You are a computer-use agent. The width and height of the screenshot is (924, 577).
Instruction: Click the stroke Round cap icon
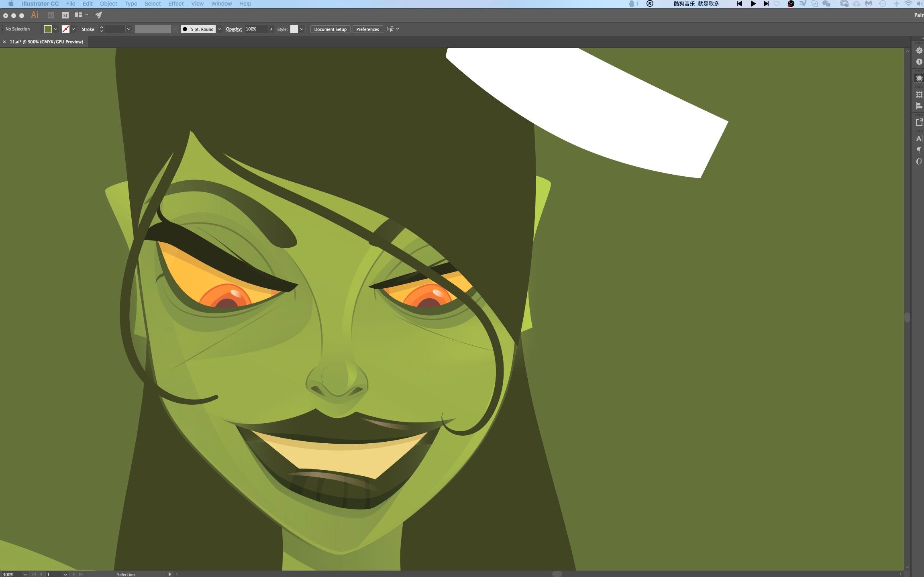[x=185, y=29]
